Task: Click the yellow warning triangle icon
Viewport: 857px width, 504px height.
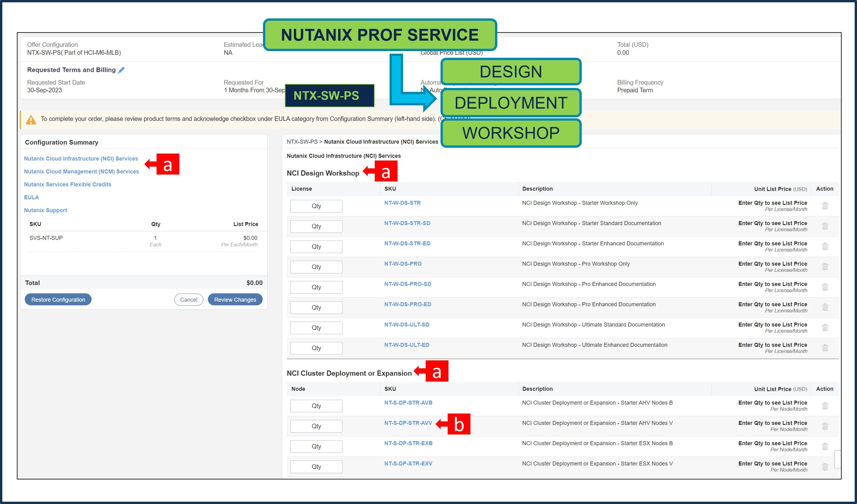Action: coord(31,120)
